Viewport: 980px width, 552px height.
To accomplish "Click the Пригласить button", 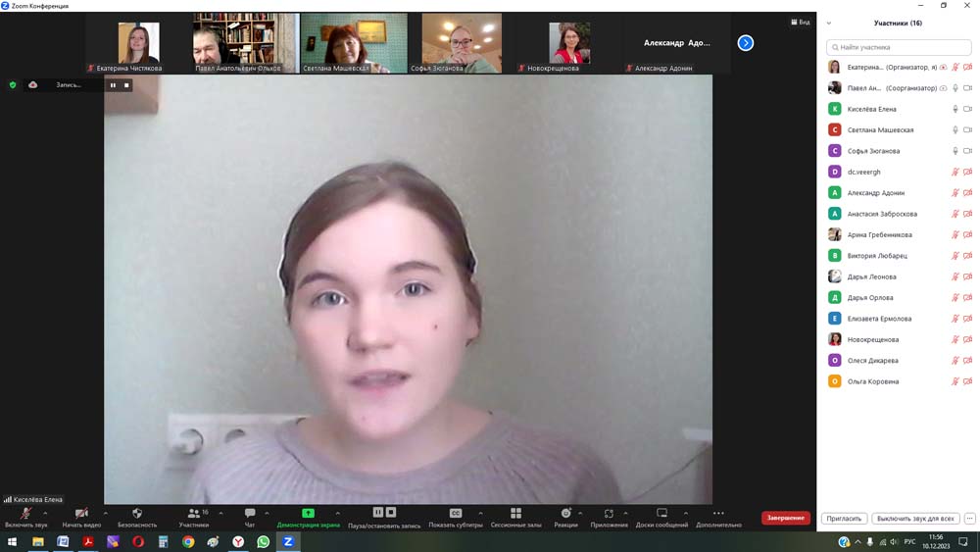I will click(844, 518).
